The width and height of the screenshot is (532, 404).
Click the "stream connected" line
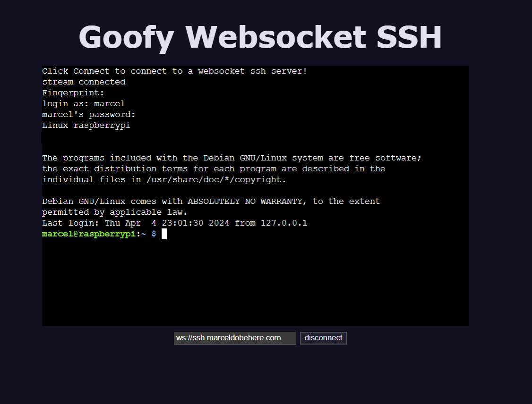click(84, 82)
